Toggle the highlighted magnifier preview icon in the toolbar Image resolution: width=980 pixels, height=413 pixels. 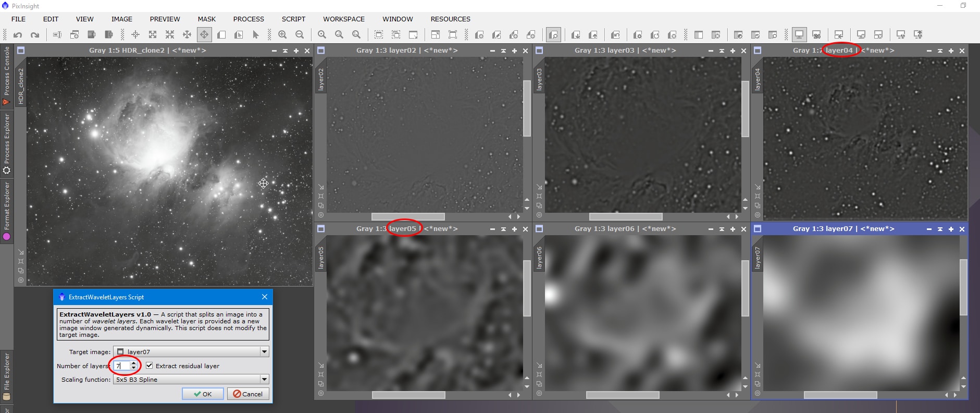click(x=553, y=35)
